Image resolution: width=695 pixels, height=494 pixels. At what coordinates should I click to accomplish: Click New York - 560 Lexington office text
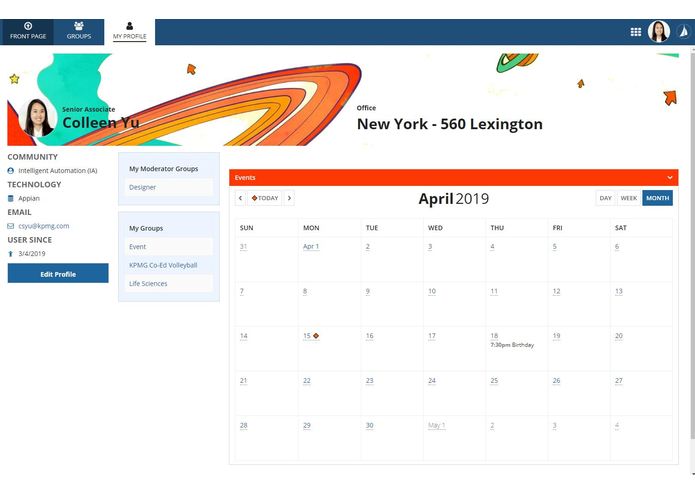click(x=449, y=124)
